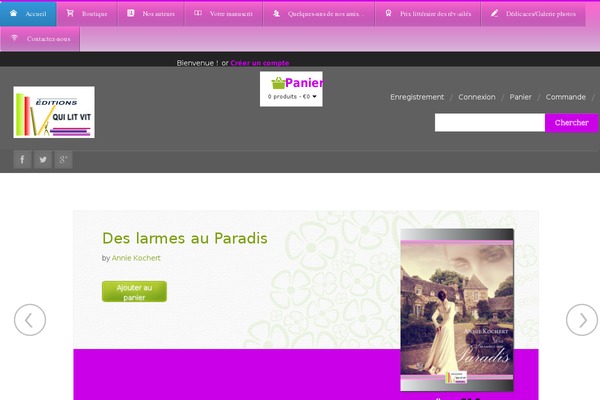Click the Créer un compte link
This screenshot has height=400, width=600.
point(260,63)
